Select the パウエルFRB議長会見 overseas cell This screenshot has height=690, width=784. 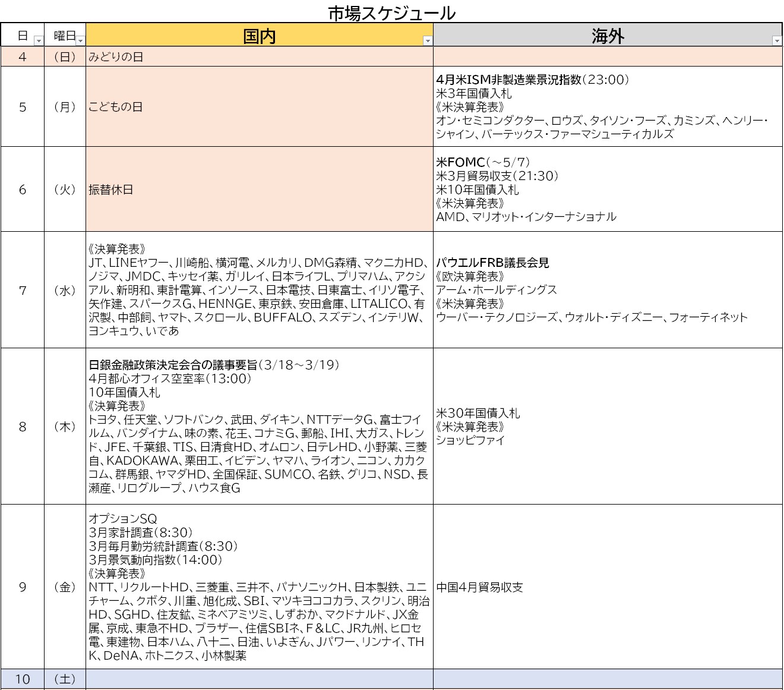(x=608, y=290)
